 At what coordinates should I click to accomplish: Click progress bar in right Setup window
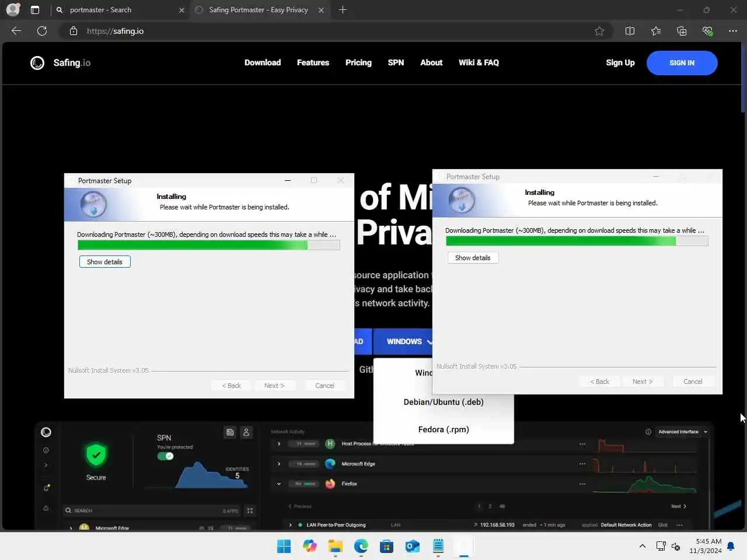click(x=577, y=242)
